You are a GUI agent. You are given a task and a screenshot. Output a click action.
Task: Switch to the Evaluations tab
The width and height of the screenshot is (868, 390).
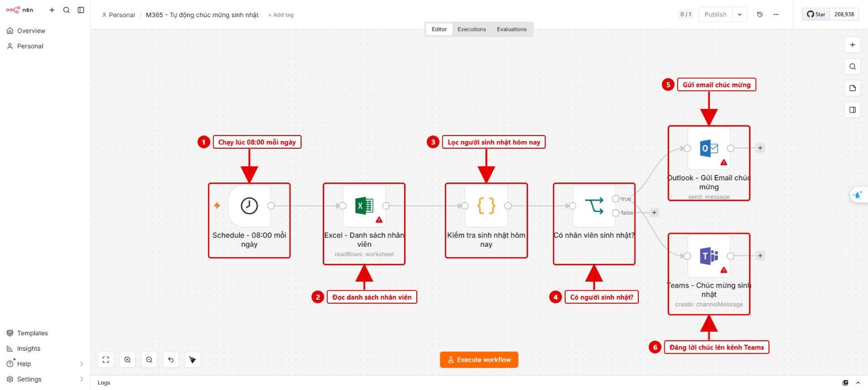(x=512, y=29)
